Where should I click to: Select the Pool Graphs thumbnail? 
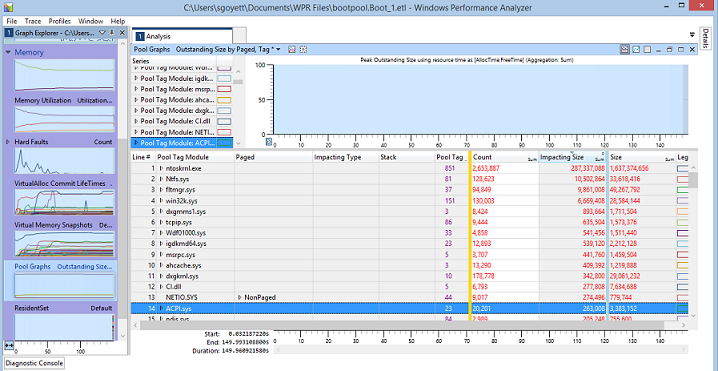click(64, 285)
